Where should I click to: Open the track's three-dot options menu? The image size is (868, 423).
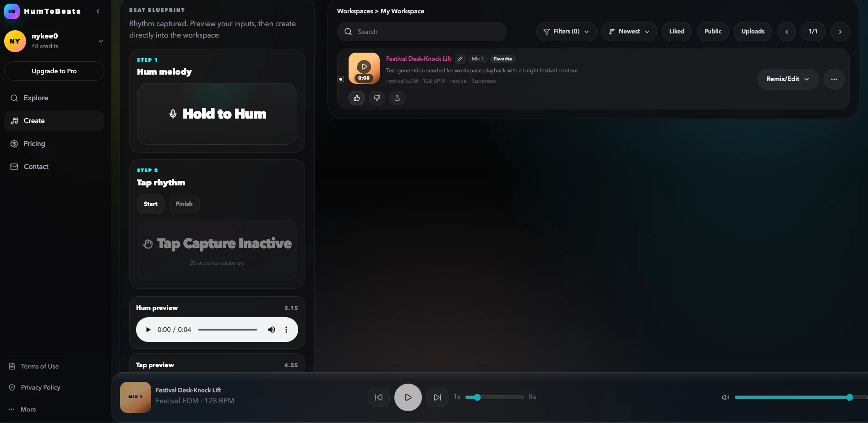tap(834, 79)
